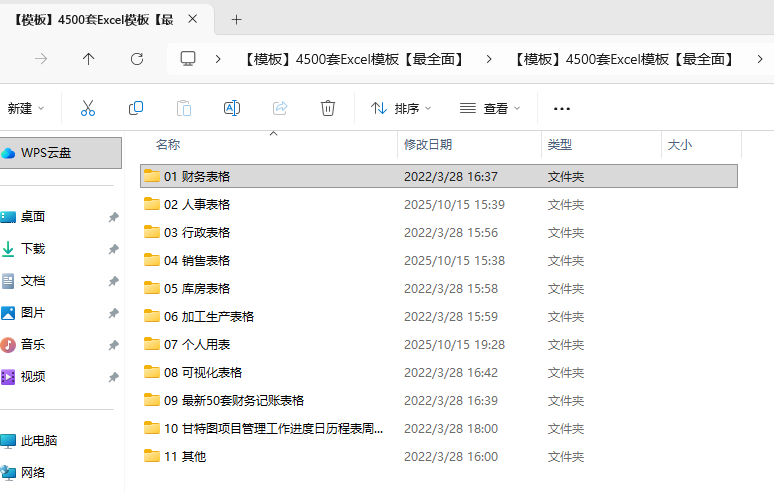Click the pin icon beside 图片

click(x=114, y=313)
